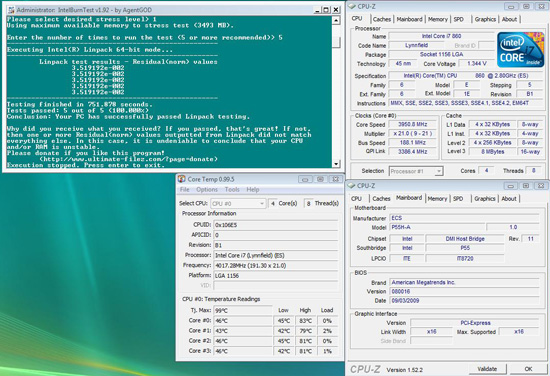Click Core #3 load value 1%

point(327,351)
